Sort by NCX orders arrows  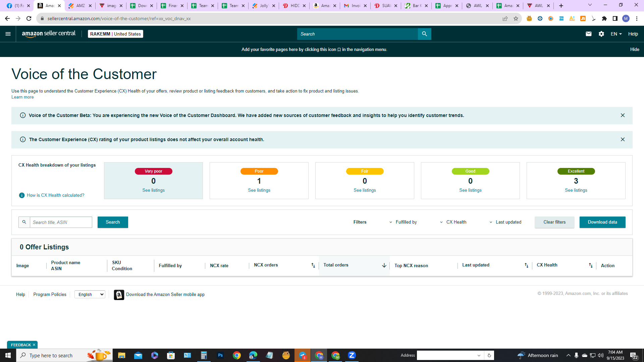[x=313, y=265]
